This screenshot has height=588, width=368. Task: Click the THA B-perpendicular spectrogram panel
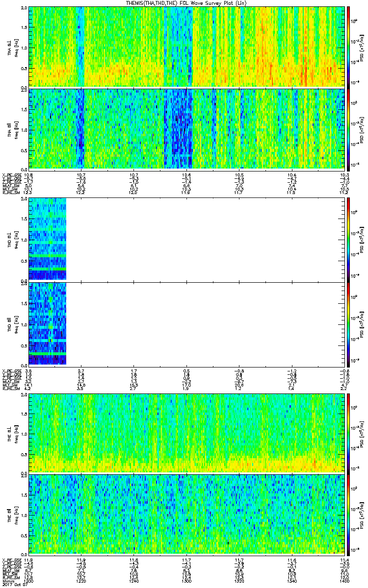pyautogui.click(x=186, y=47)
